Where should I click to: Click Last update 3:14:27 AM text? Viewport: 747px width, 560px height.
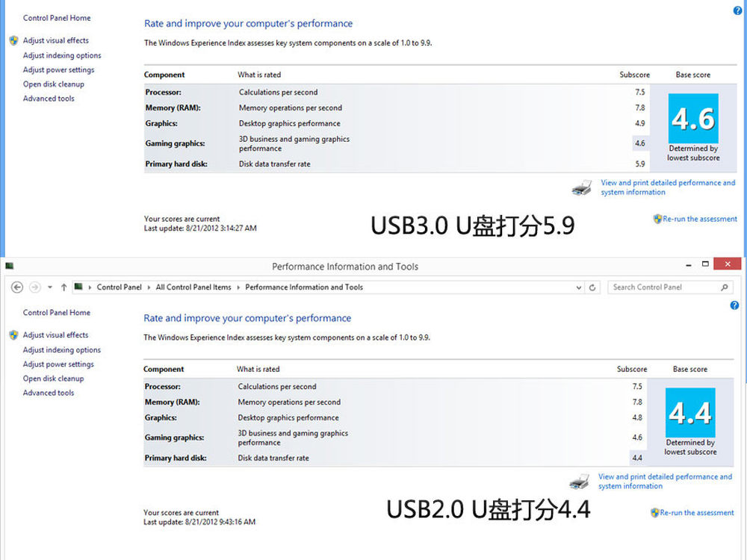(x=200, y=228)
